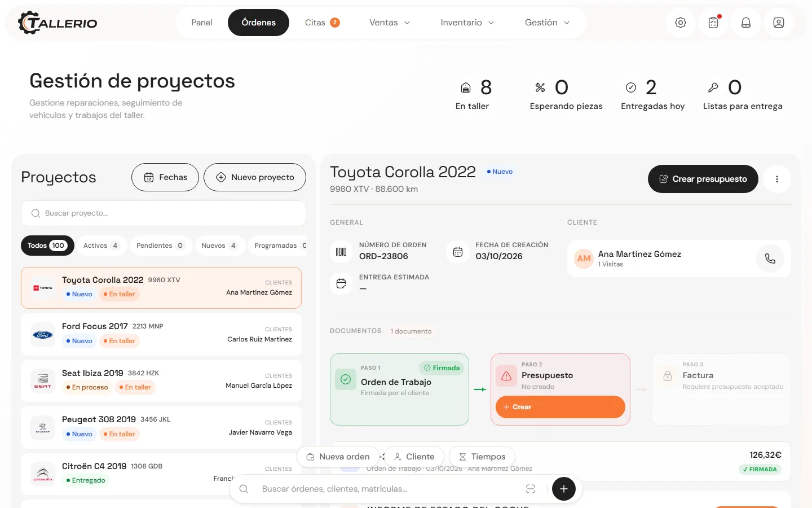812x508 pixels.
Task: Select the Todos filter tab
Action: pos(47,246)
